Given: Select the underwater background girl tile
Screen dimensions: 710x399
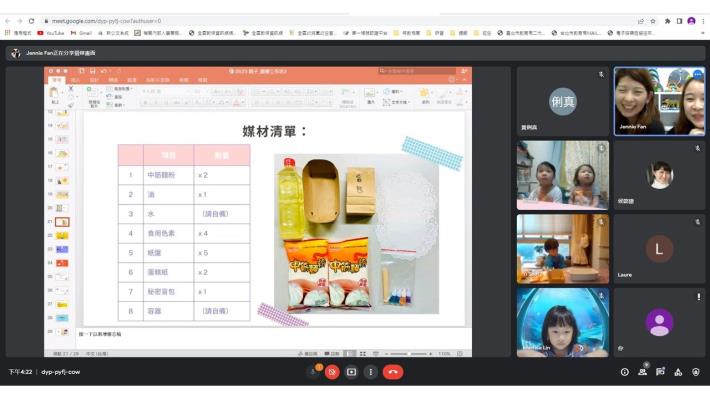Looking at the screenshot, I should [x=563, y=323].
